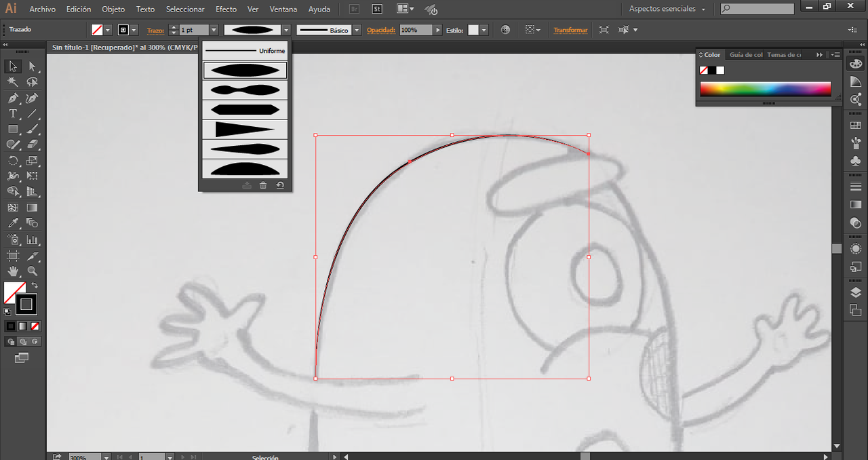
Task: Open the Aspectos esenciales workspace dropdown
Action: point(667,9)
